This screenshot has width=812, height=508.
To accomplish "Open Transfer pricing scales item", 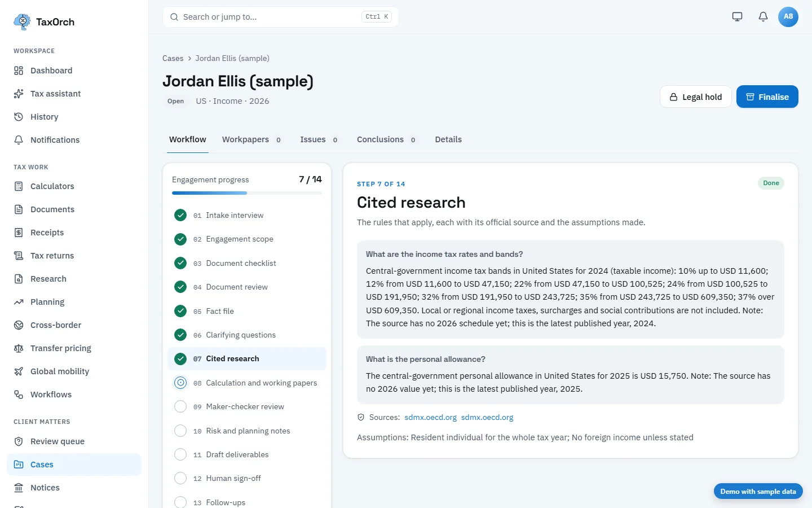I will click(x=74, y=348).
